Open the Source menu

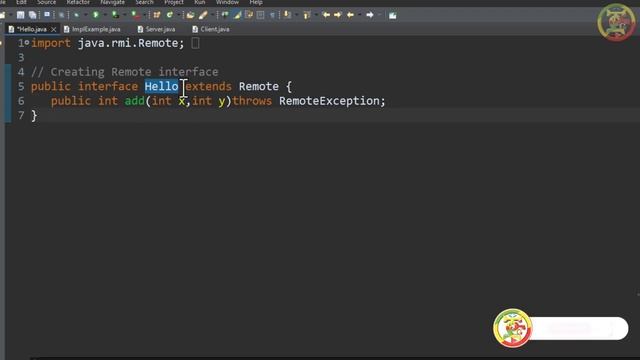(47, 2)
